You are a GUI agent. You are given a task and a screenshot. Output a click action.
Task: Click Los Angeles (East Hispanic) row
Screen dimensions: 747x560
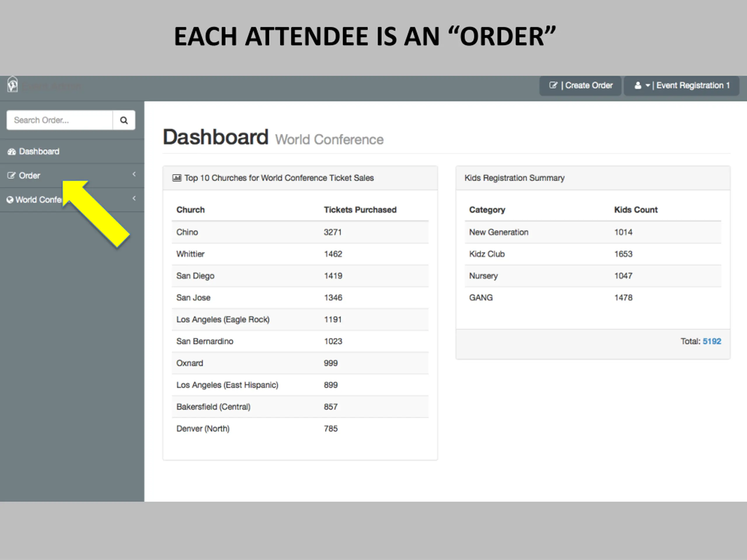pyautogui.click(x=300, y=385)
